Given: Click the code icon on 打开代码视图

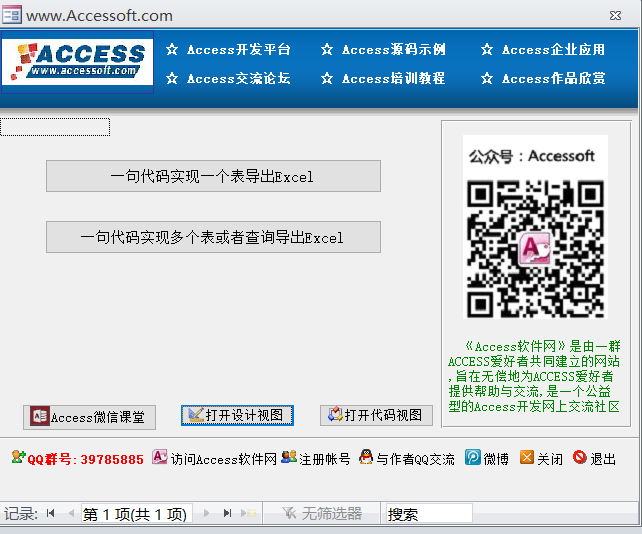Looking at the screenshot, I should [335, 414].
